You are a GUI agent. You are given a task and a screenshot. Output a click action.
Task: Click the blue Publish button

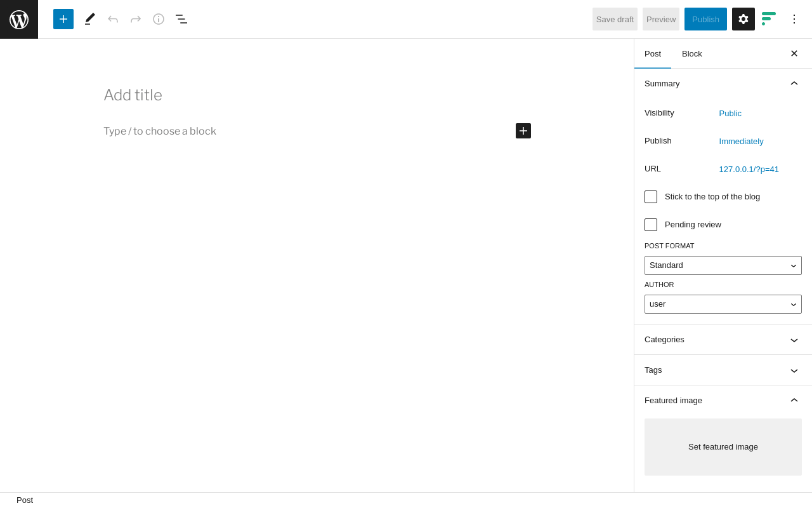tap(705, 19)
